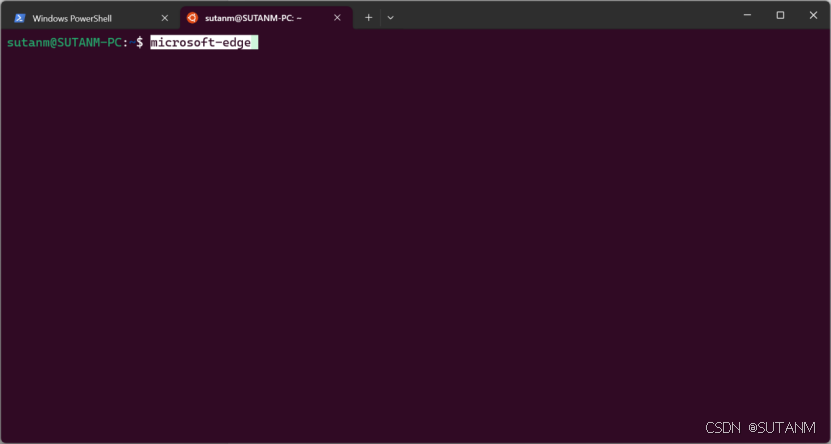Click the PowerShell icon on first tab
The width and height of the screenshot is (831, 444).
tap(20, 18)
